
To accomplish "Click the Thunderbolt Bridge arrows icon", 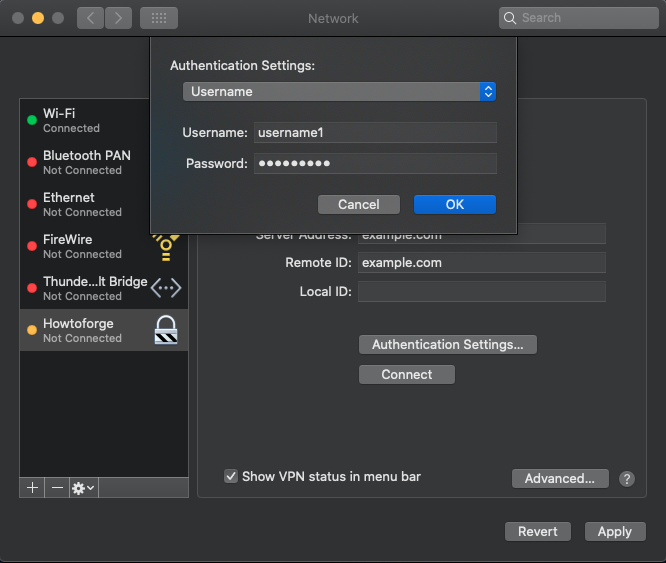I will [166, 288].
